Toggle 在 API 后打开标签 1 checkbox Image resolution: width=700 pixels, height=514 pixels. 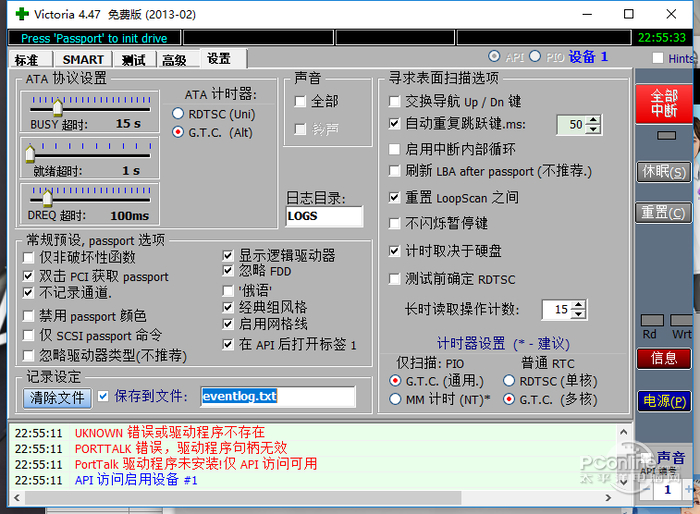click(x=228, y=344)
